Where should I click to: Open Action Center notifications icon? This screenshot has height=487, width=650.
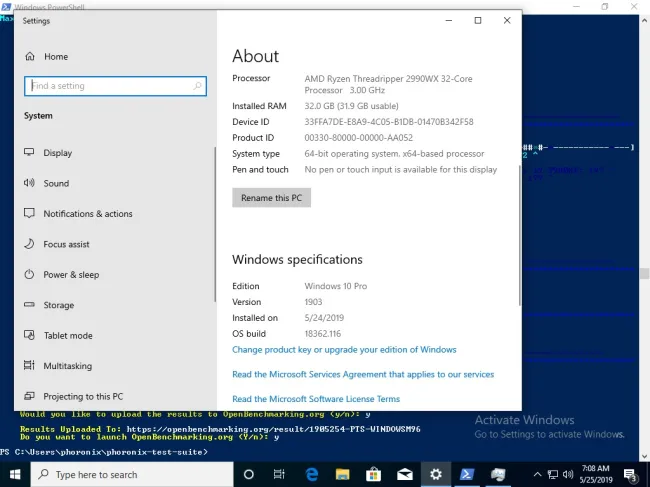pos(630,475)
